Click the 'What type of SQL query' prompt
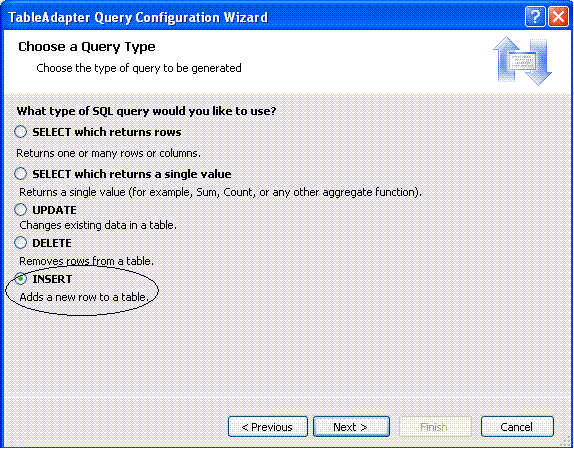This screenshot has width=574, height=450. point(146,111)
